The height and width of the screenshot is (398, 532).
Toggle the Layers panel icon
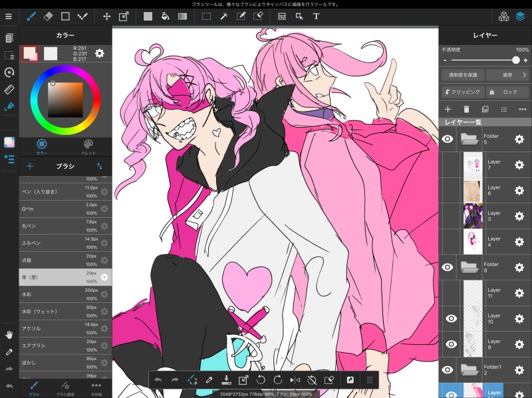point(520,16)
